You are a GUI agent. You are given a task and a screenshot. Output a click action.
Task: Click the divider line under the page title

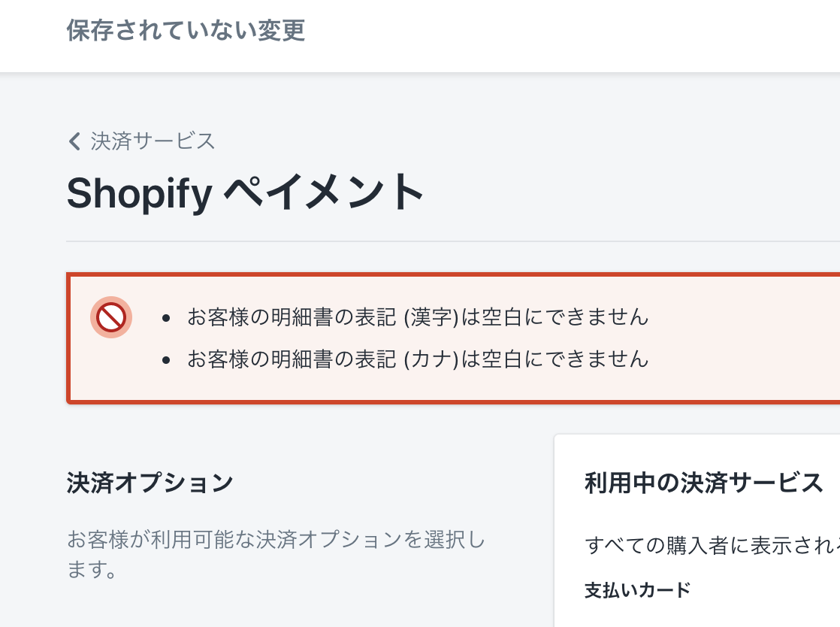451,241
